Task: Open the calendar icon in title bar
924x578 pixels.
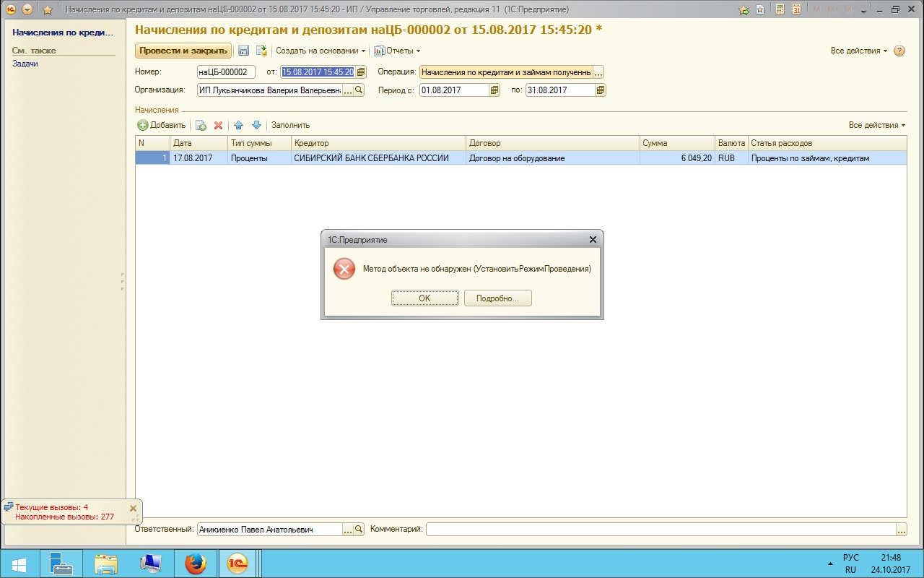Action: tap(796, 9)
